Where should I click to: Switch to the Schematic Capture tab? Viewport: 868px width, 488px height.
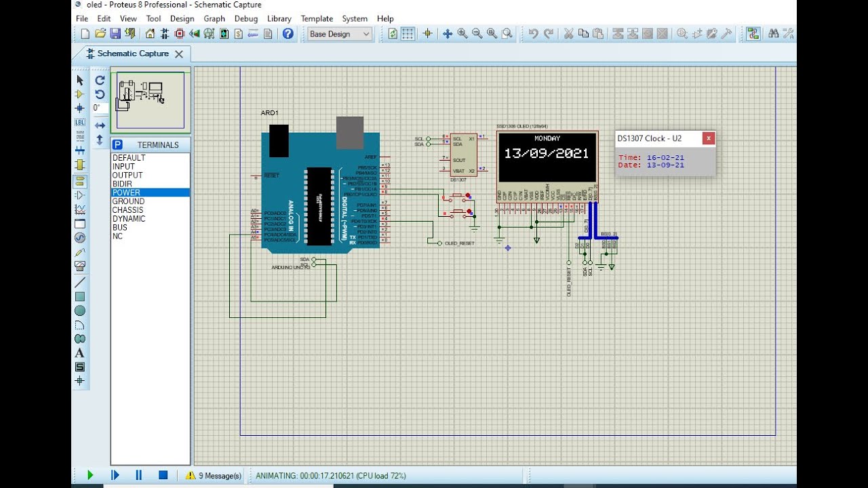[x=133, y=54]
